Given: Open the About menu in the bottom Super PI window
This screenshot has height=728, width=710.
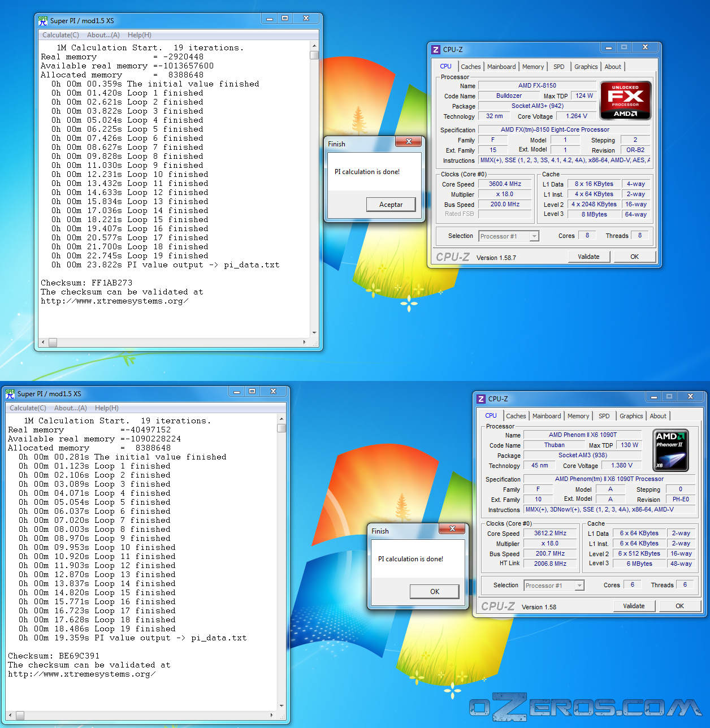Looking at the screenshot, I should (71, 408).
